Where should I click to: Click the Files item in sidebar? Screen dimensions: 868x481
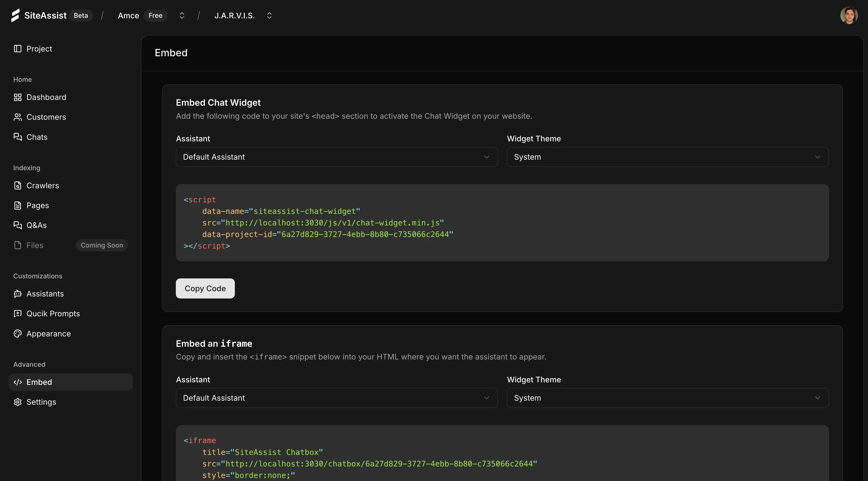(70, 245)
